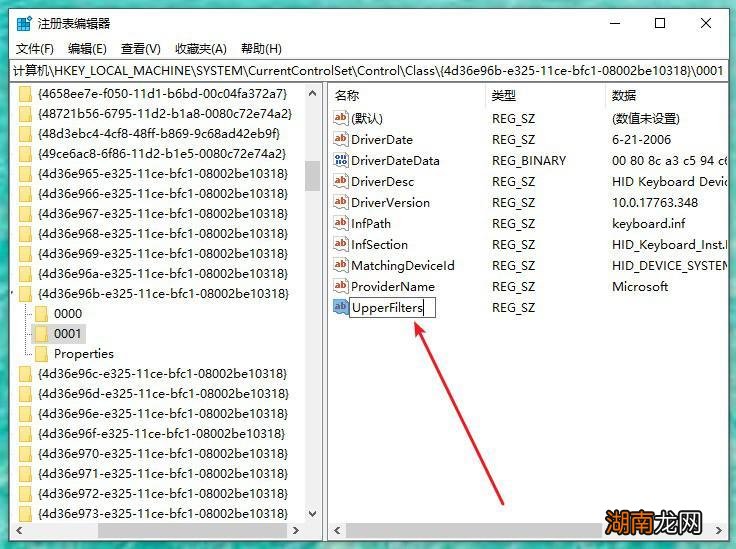The width and height of the screenshot is (736, 549).
Task: Click tree pane scroll left arrow
Action: pos(19,531)
